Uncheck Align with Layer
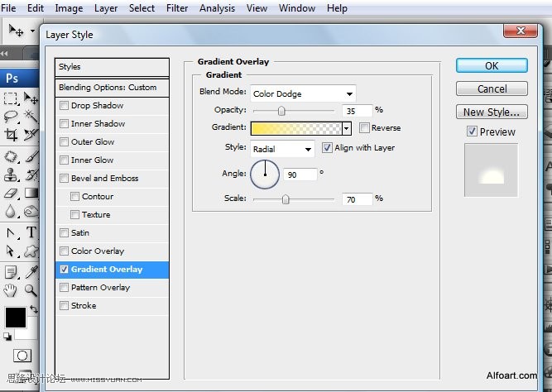552x392 pixels. pos(327,147)
